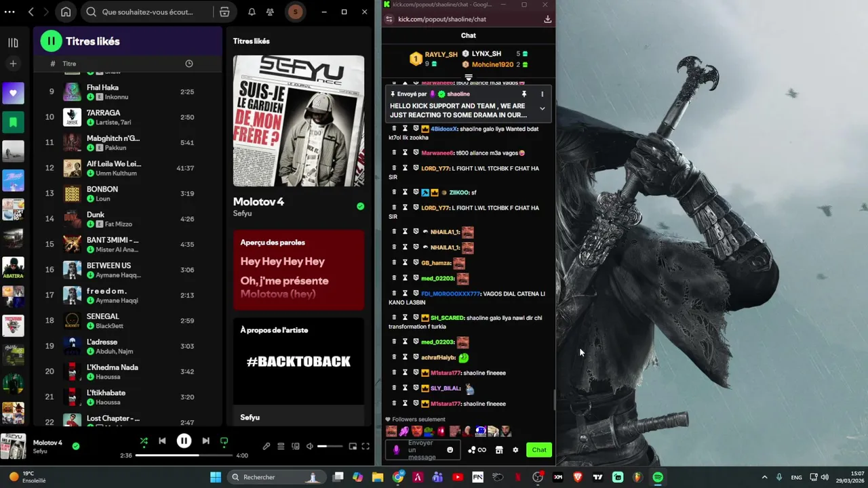The width and height of the screenshot is (868, 488).
Task: Skip to previous track in Spotify player
Action: (x=162, y=441)
